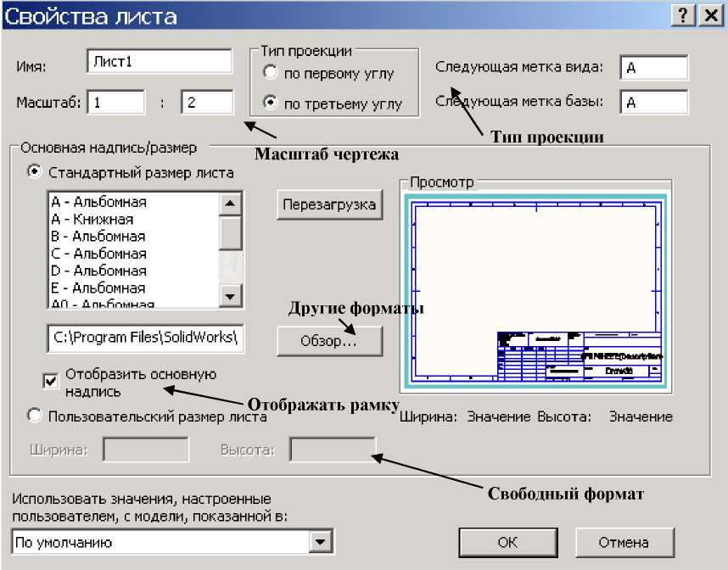
Task: Select 'по третьему углу' projection type
Action: click(x=270, y=103)
